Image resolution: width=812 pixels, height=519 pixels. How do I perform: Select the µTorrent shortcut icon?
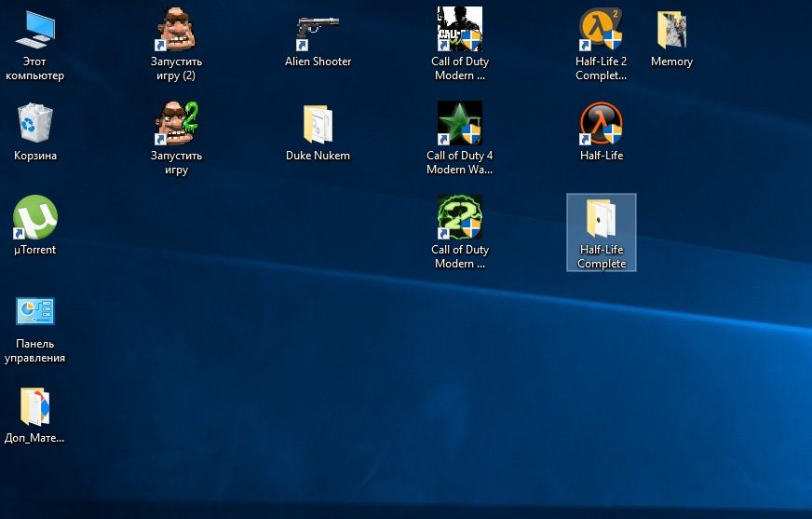[34, 217]
